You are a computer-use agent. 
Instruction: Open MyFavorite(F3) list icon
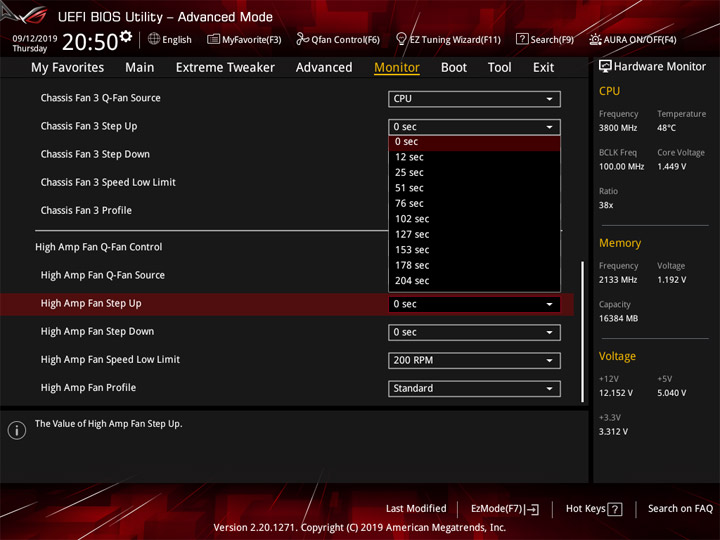[x=213, y=39]
